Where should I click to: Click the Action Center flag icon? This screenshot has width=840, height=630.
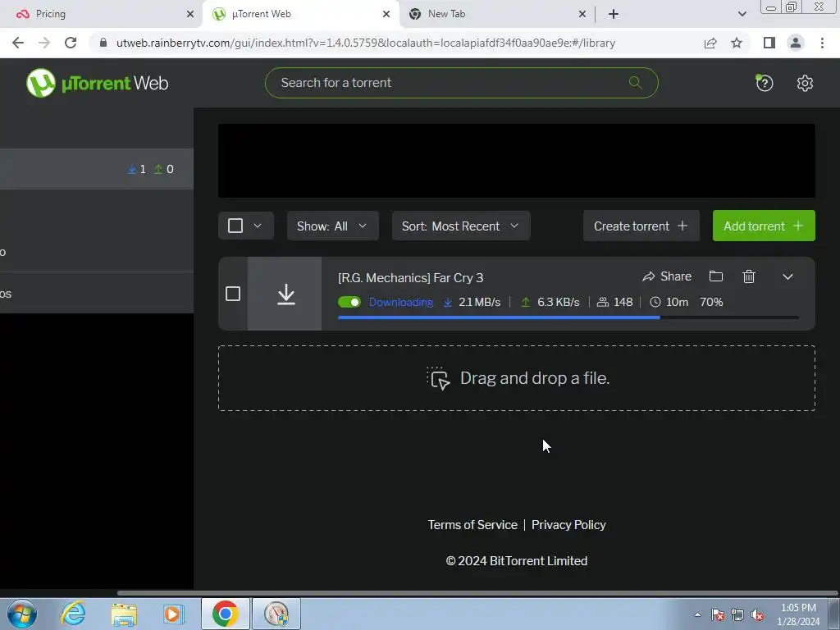coord(718,615)
